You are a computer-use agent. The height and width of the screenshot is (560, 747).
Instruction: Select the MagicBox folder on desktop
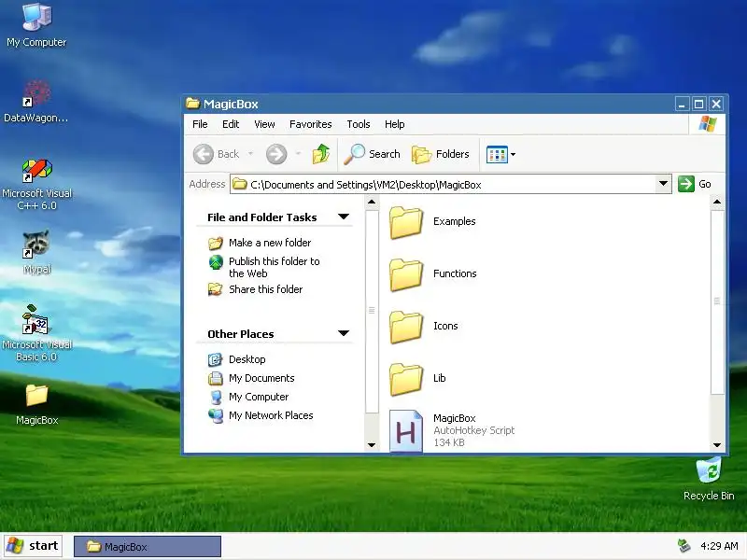tap(36, 405)
